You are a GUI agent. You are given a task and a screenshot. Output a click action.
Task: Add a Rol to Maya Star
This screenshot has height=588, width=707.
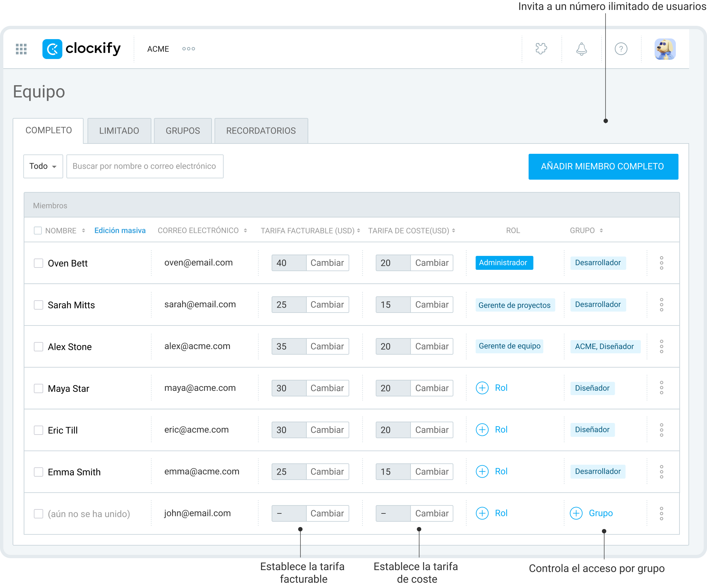[492, 388]
